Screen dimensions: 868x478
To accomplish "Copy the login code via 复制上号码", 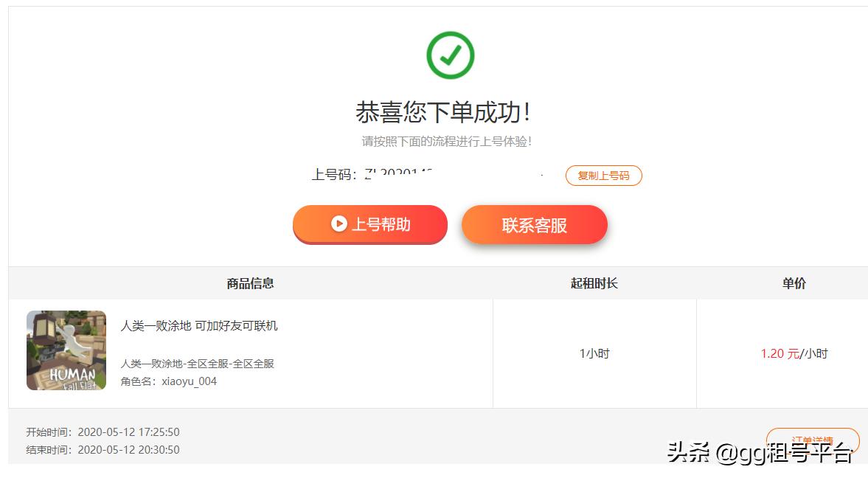I will click(x=603, y=176).
